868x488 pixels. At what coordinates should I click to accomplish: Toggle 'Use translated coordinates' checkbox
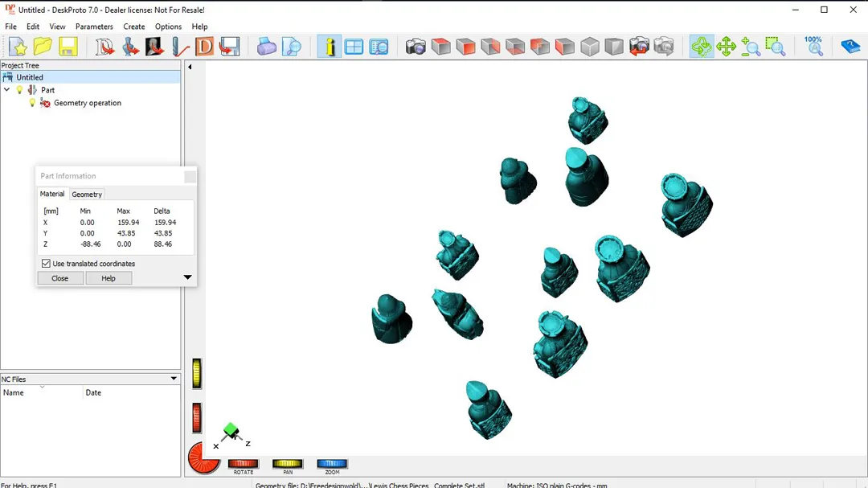(46, 264)
